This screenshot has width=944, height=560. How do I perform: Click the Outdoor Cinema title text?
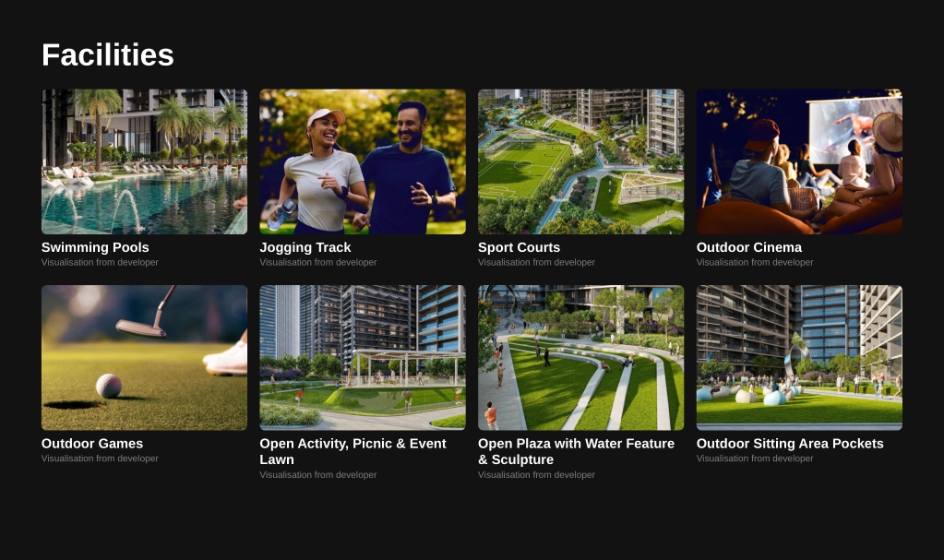749,247
